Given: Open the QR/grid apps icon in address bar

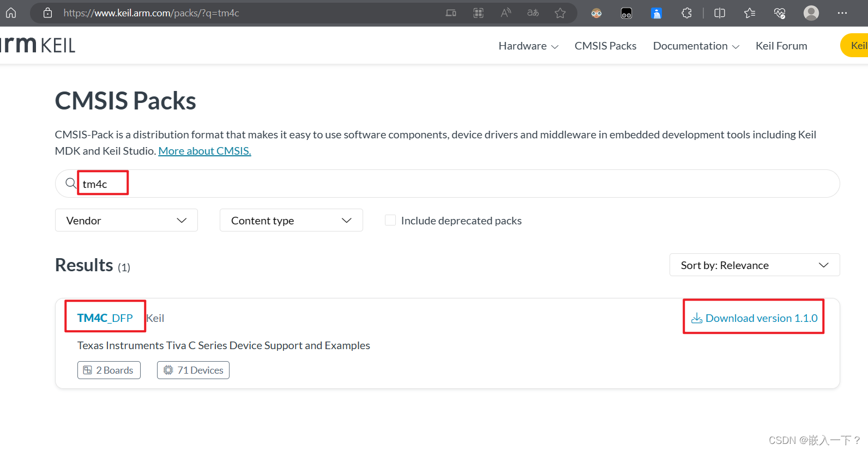Looking at the screenshot, I should (x=478, y=13).
